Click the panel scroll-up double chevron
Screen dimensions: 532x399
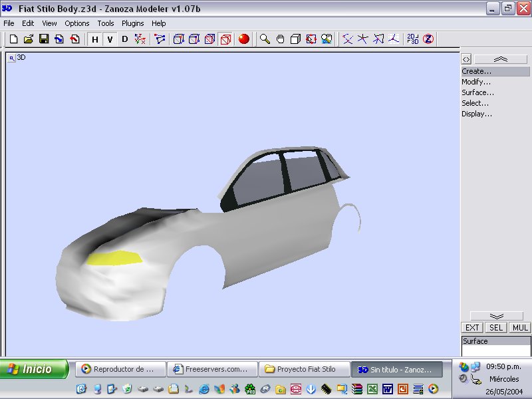click(501, 59)
